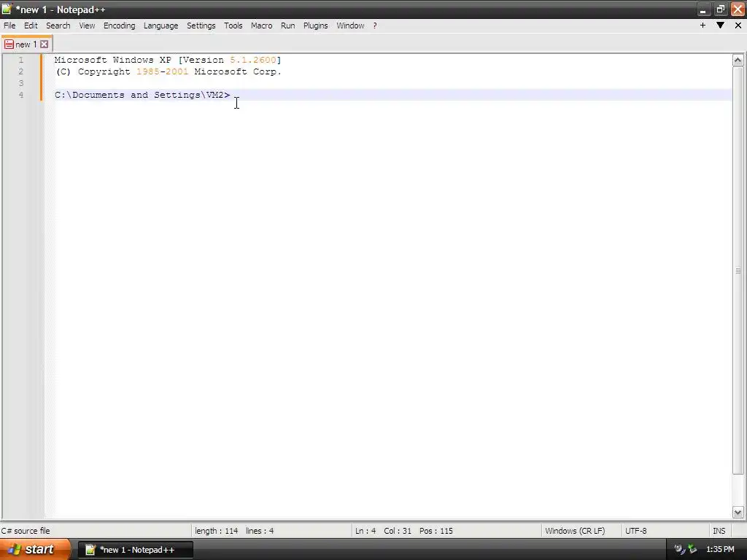Click the years 1985-2001 on line 2
Image resolution: width=747 pixels, height=560 pixels.
point(163,71)
